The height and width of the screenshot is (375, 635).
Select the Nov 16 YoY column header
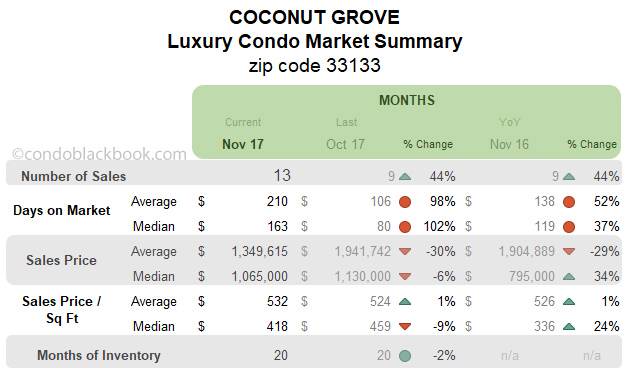509,144
